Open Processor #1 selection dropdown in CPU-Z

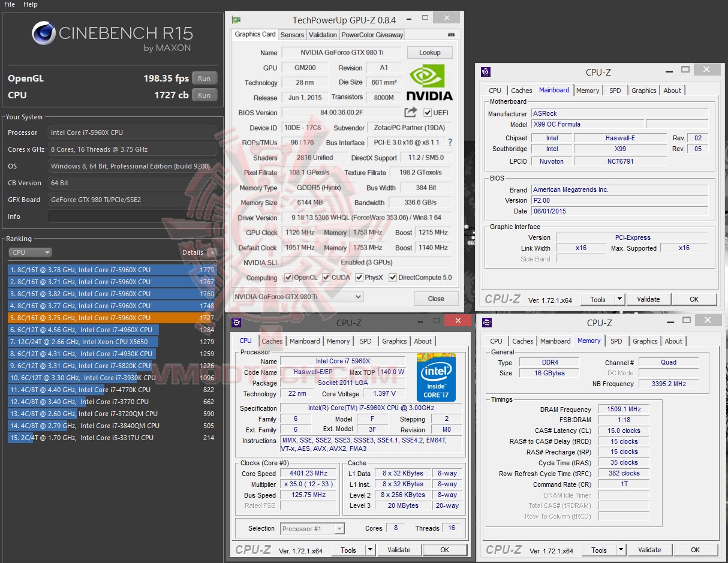312,529
